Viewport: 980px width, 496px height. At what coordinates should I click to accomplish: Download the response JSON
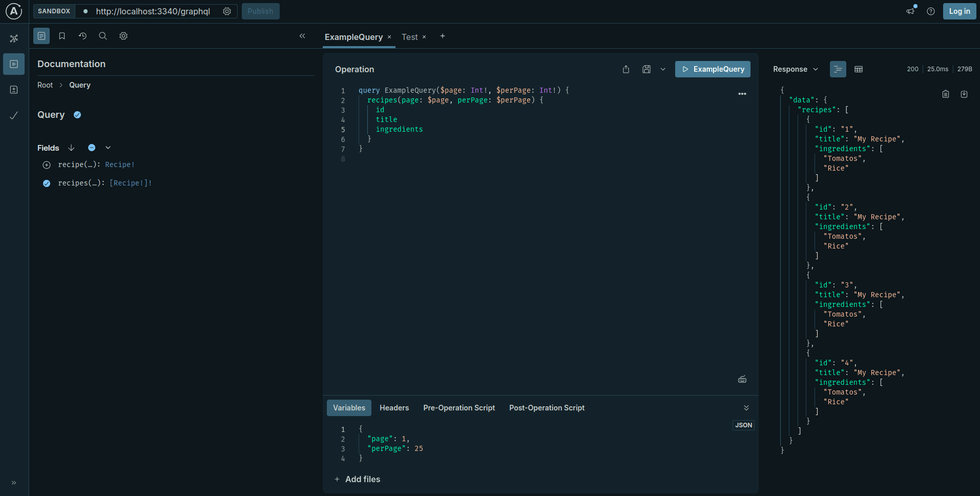pos(965,94)
